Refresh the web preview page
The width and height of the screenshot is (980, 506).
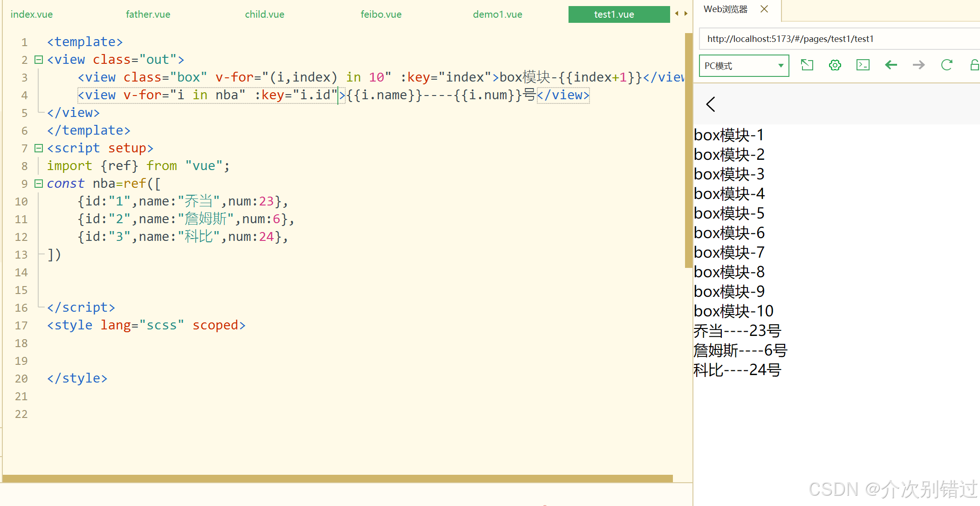point(946,65)
